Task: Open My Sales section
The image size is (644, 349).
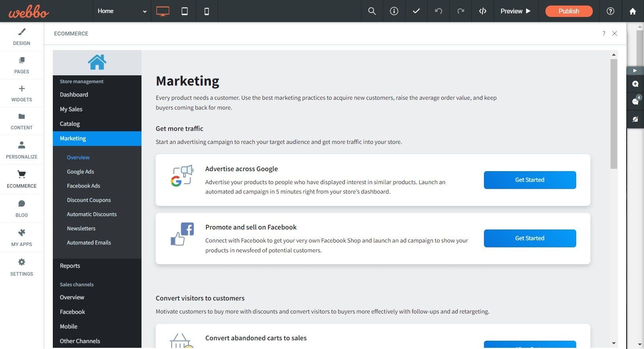Action: click(97, 109)
